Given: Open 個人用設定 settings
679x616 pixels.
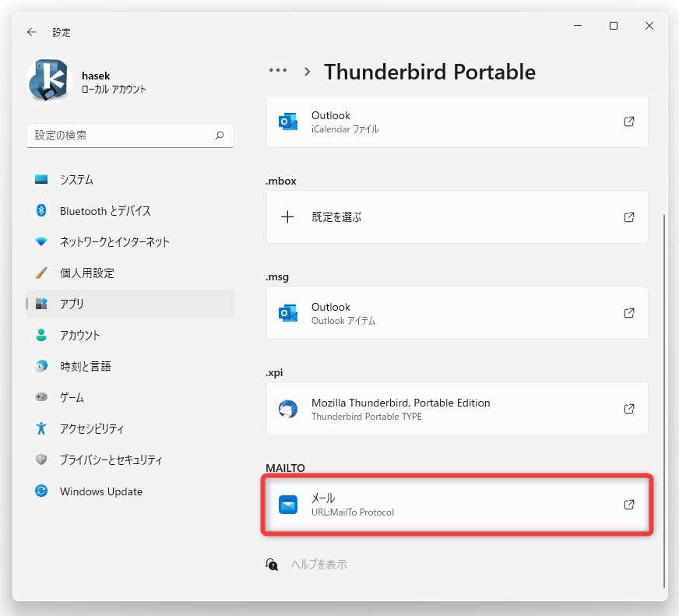Looking at the screenshot, I should tap(130, 273).
